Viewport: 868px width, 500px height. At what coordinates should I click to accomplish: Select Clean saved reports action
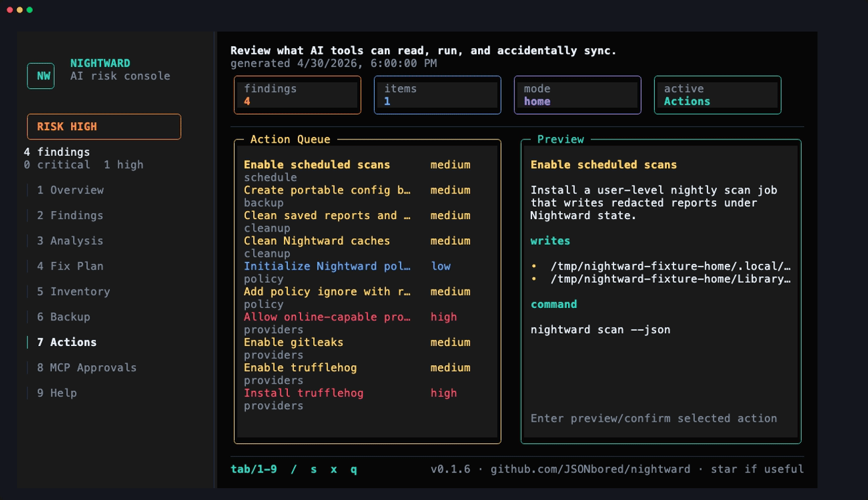pos(327,216)
